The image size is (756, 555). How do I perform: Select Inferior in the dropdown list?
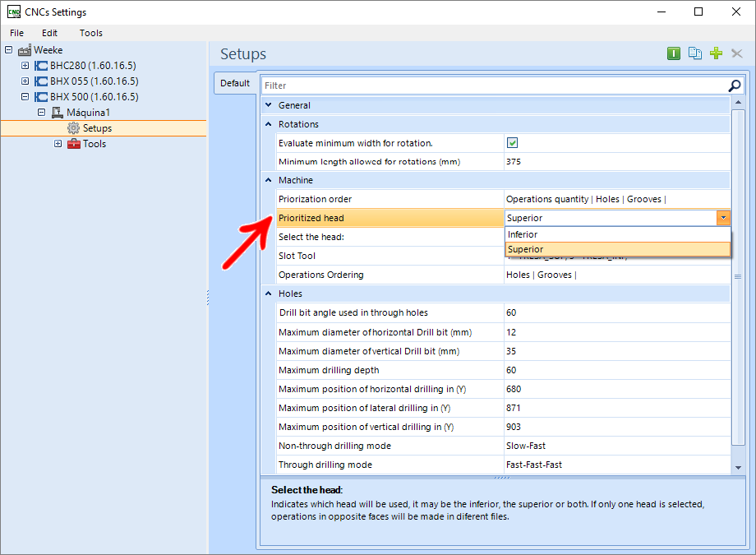618,234
